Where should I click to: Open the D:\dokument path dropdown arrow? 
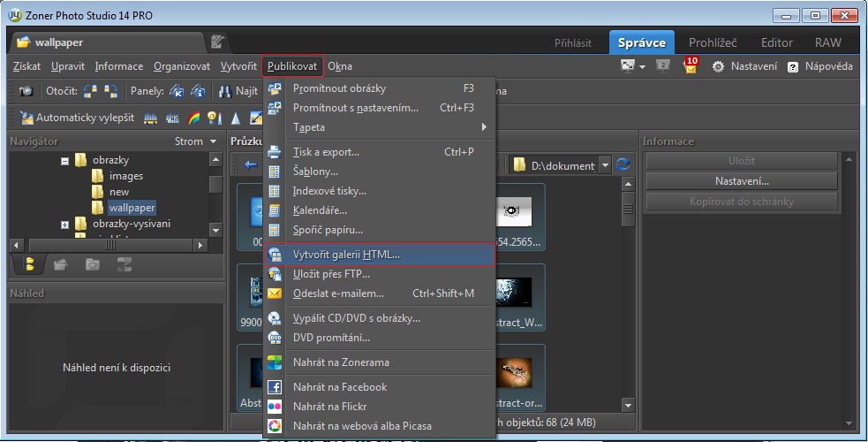(605, 164)
